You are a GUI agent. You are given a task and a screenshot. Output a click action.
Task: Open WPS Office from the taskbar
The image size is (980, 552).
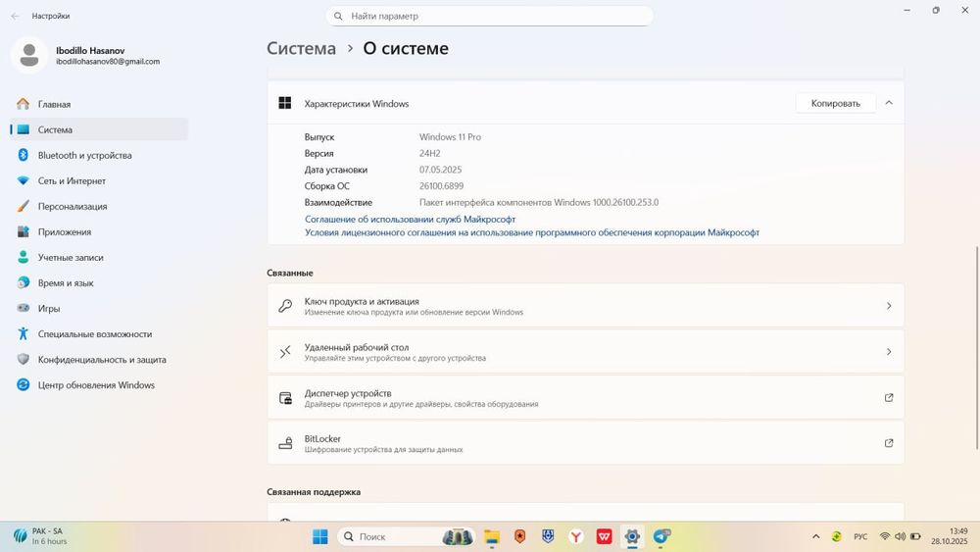(604, 536)
